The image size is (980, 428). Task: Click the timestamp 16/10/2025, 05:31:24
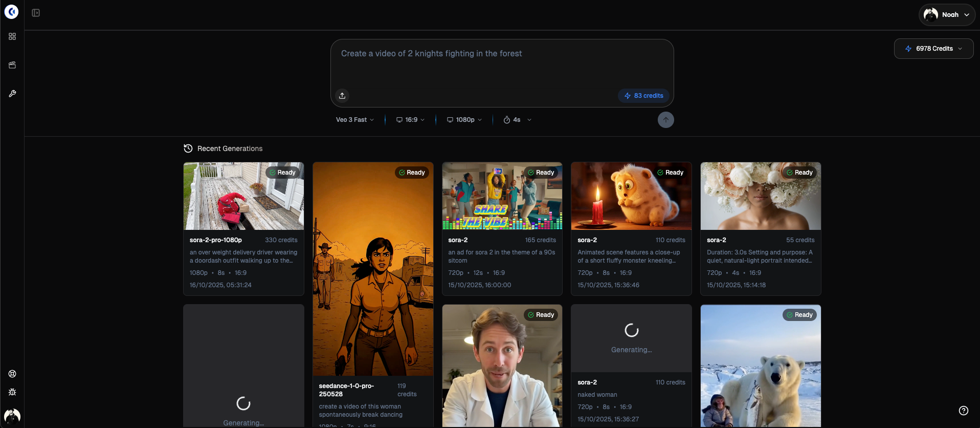220,285
